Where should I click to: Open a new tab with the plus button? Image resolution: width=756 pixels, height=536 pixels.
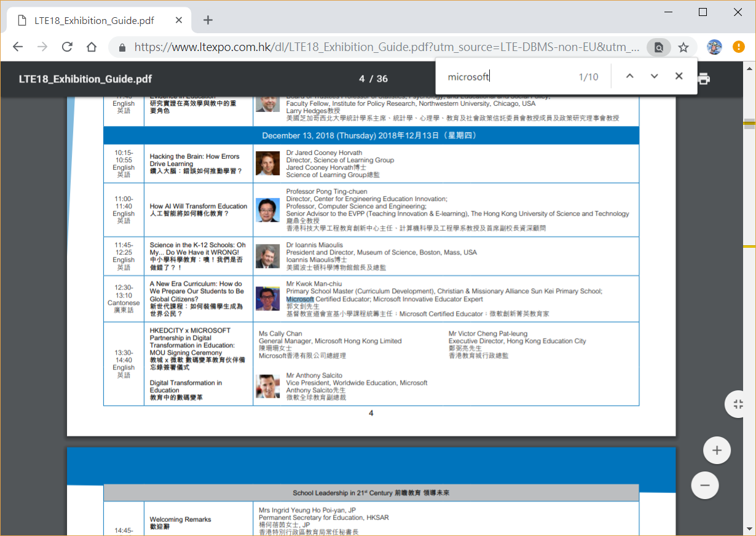208,20
